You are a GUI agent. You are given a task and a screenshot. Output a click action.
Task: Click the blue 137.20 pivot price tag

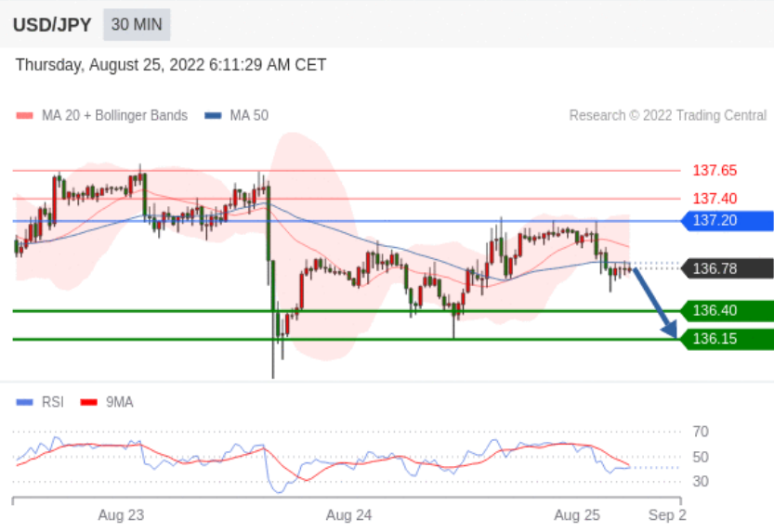(728, 220)
